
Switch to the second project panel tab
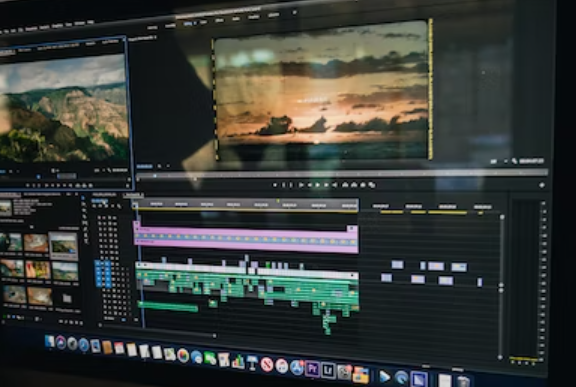pyautogui.click(x=42, y=194)
